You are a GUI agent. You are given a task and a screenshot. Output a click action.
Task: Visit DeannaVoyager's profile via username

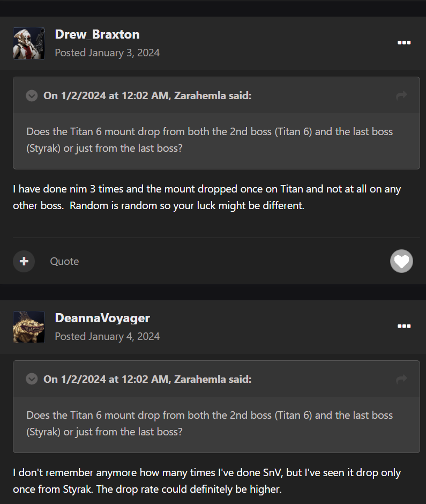[x=102, y=318]
